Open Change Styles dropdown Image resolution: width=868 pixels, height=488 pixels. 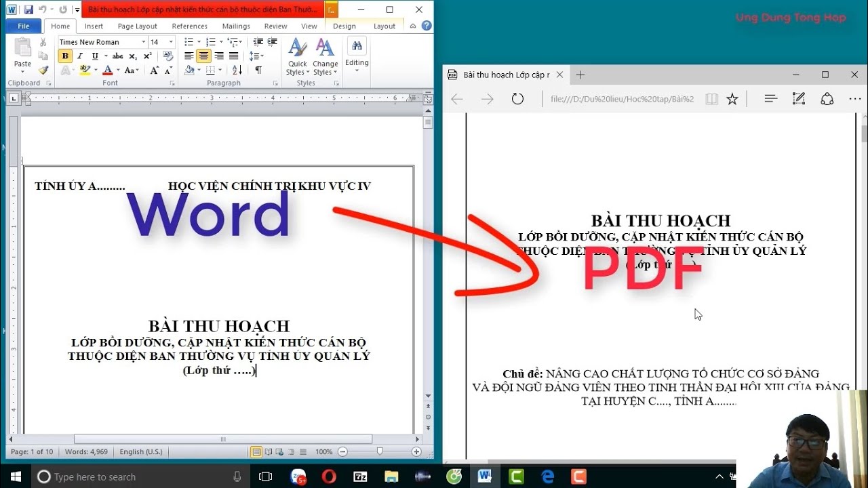(325, 58)
